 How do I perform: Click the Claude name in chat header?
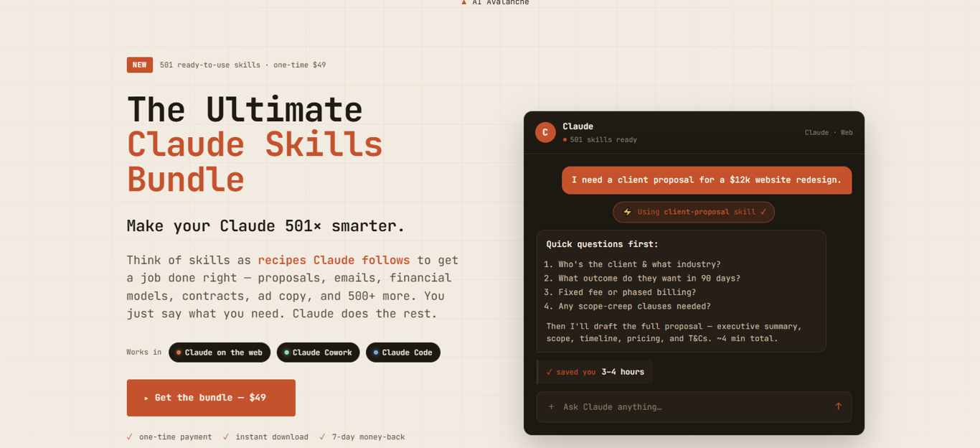(578, 126)
